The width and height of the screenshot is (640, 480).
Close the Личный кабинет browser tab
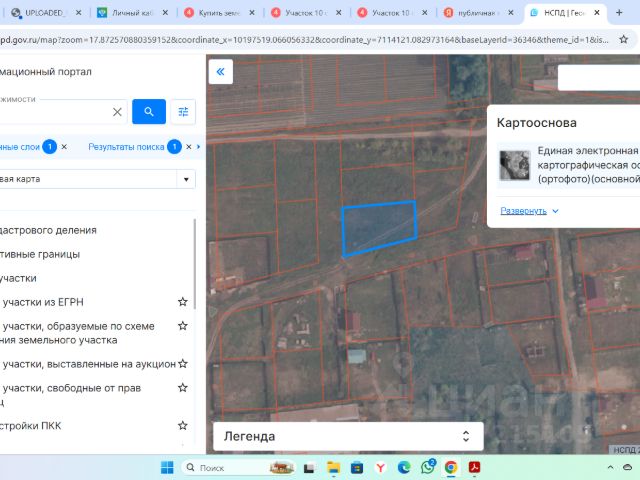tap(165, 13)
